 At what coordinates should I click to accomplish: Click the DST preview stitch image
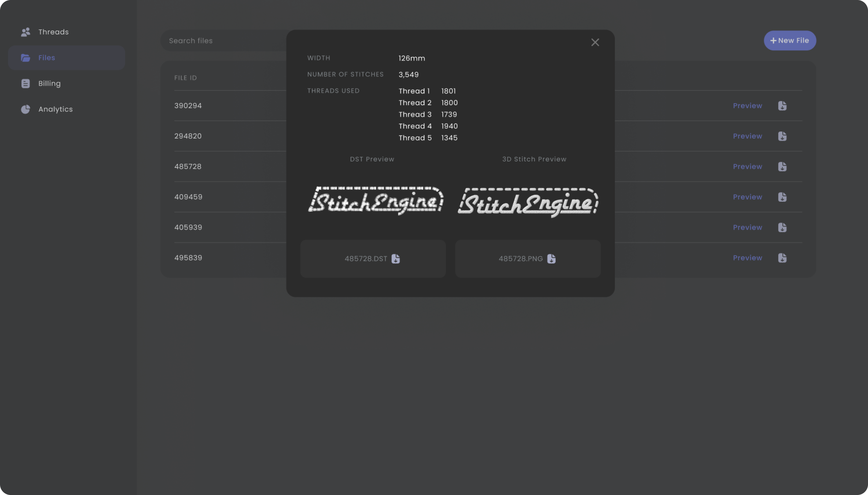376,200
